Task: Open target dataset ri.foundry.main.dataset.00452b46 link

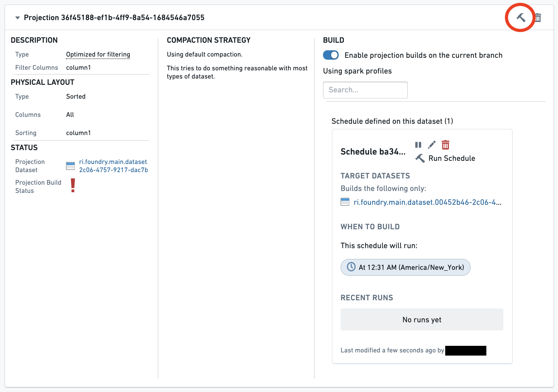Action: pos(427,202)
